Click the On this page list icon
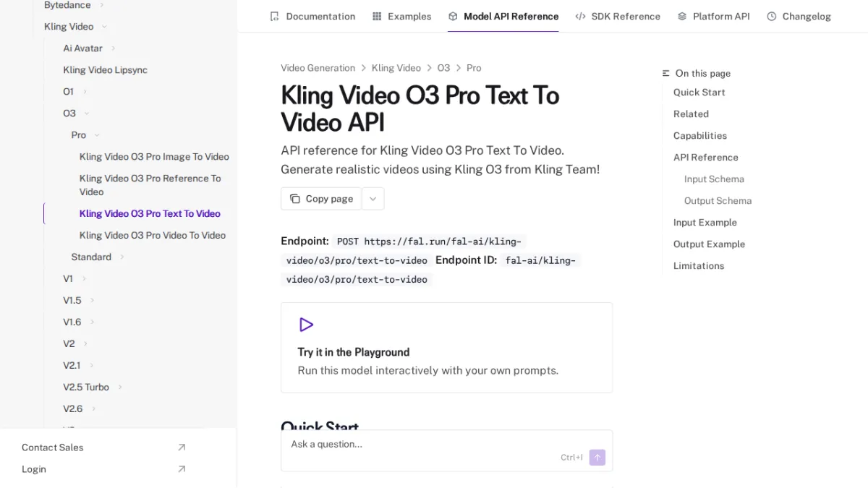This screenshot has width=868, height=488. 666,74
